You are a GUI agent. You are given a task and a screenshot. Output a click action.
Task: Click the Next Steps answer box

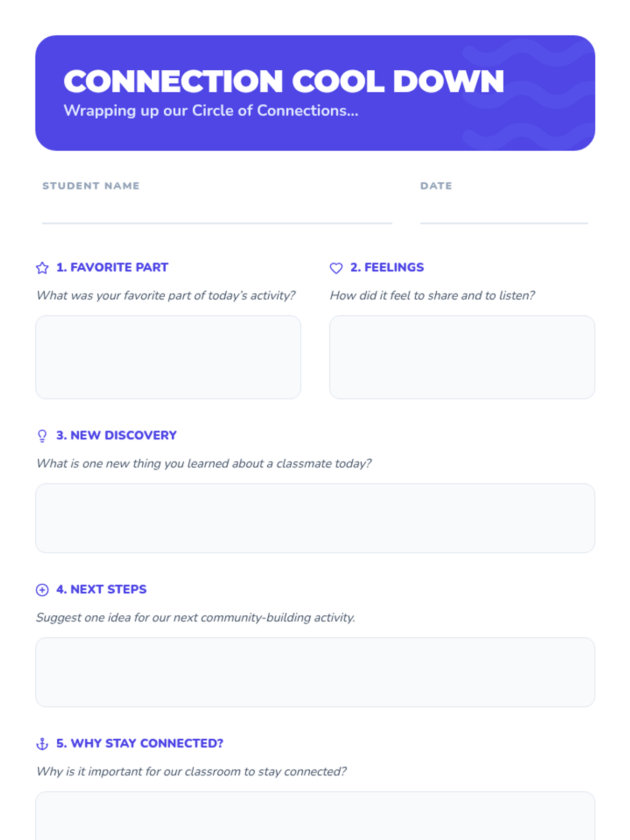tap(315, 672)
